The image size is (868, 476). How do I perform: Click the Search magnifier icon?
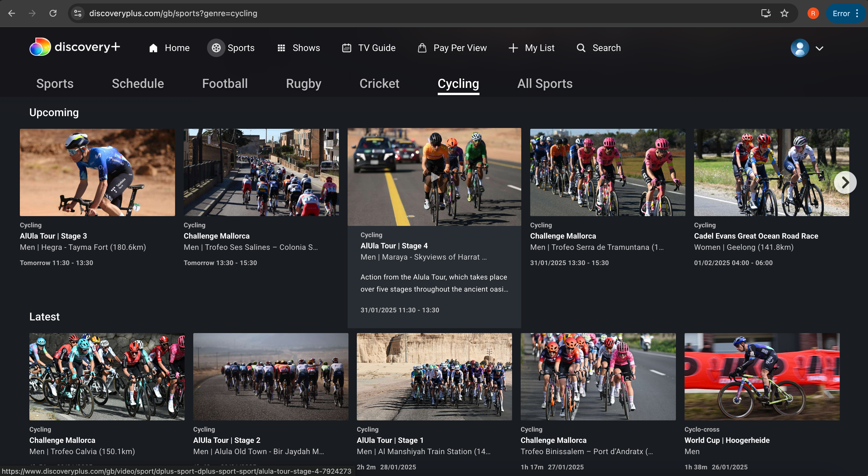coord(581,48)
